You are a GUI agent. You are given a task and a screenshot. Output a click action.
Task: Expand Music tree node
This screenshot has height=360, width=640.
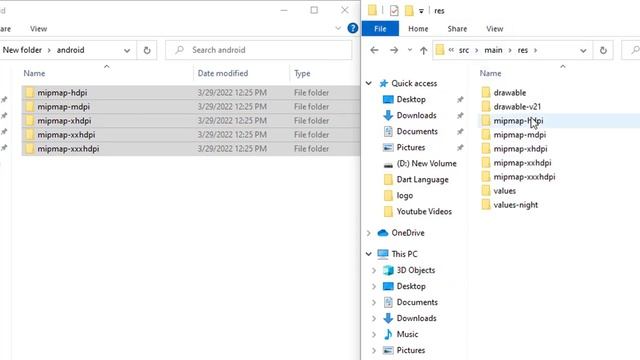tap(373, 334)
